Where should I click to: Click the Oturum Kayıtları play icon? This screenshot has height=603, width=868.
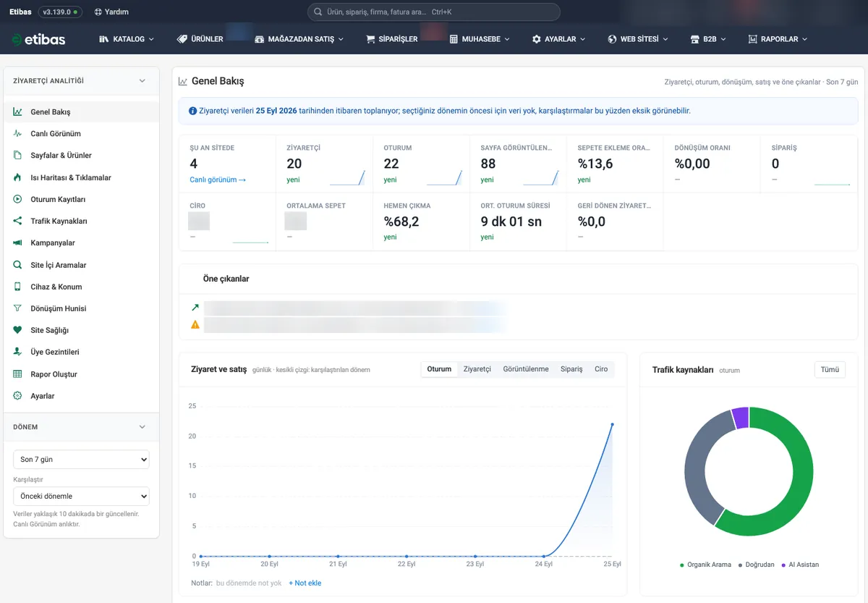pyautogui.click(x=17, y=199)
